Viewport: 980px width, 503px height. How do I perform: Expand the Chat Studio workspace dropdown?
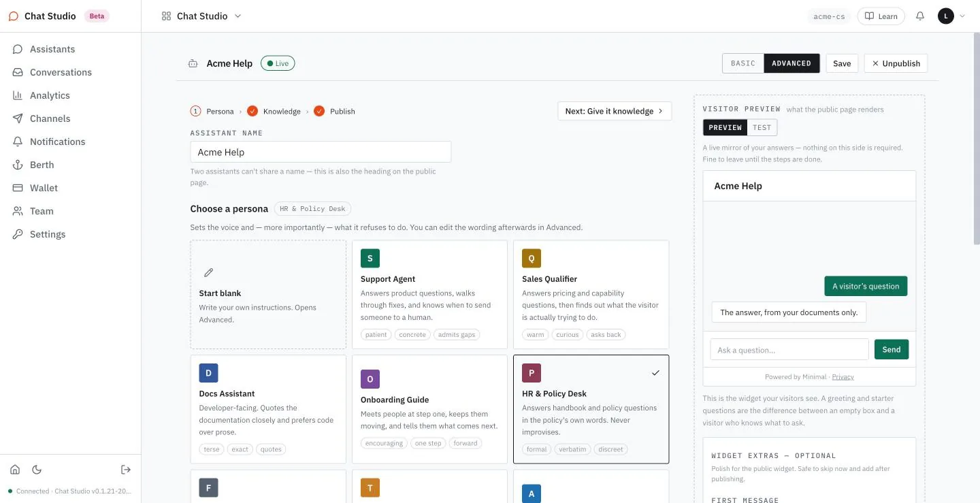[201, 16]
